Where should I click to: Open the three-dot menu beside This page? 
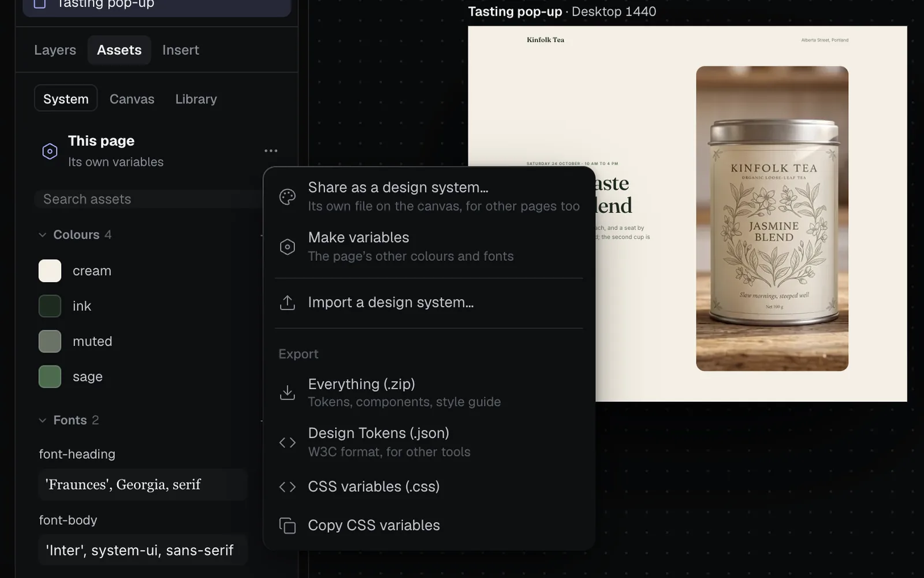[271, 151]
